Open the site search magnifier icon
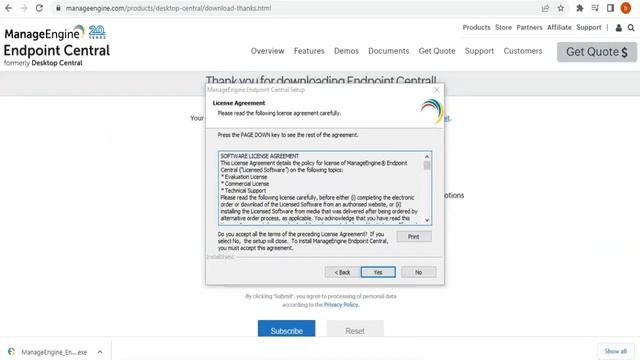This screenshot has height=360, width=640. point(631,28)
